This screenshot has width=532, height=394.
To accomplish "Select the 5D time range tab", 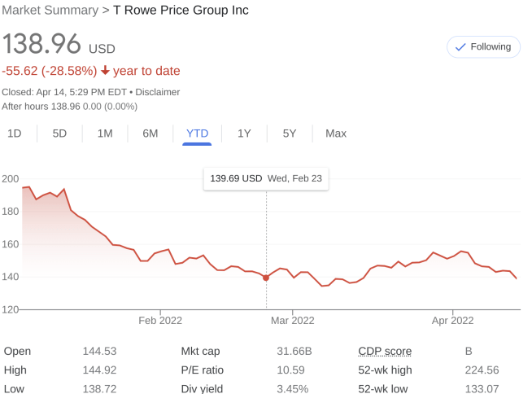I will click(59, 134).
